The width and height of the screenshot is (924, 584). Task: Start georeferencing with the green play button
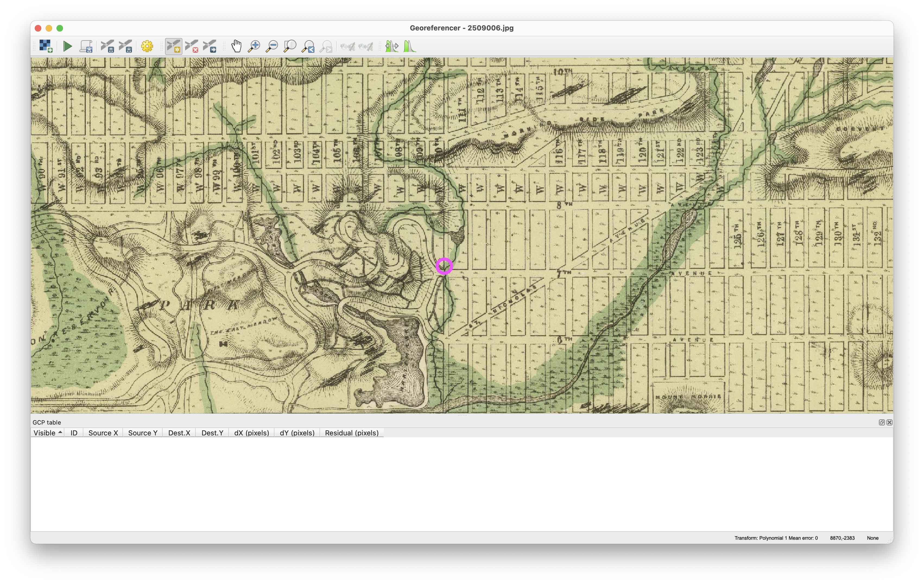[68, 46]
